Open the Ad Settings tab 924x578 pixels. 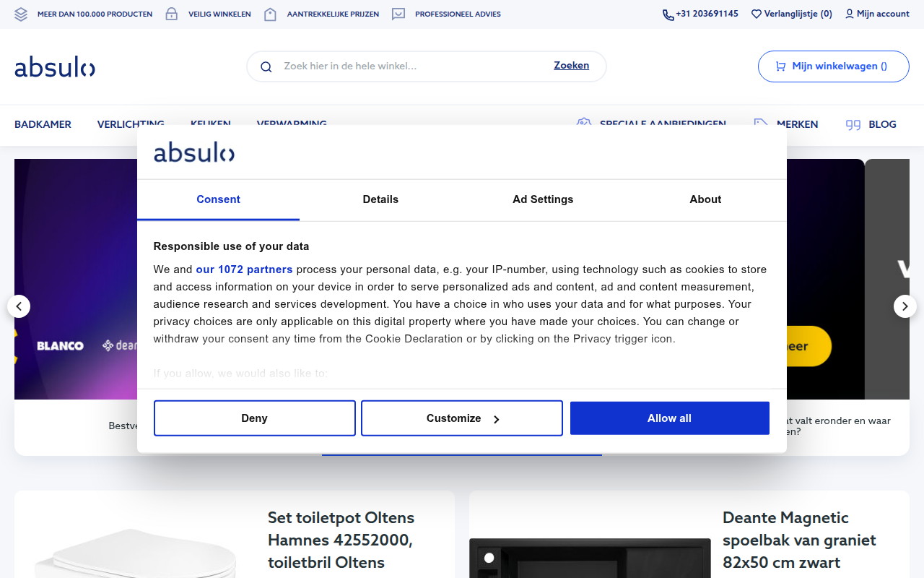coord(543,199)
